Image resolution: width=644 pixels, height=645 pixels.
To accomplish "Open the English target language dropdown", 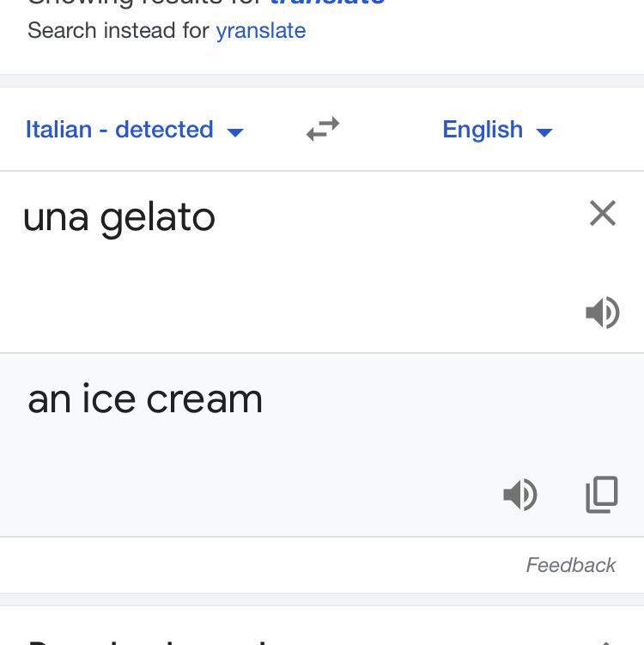I will [483, 130].
